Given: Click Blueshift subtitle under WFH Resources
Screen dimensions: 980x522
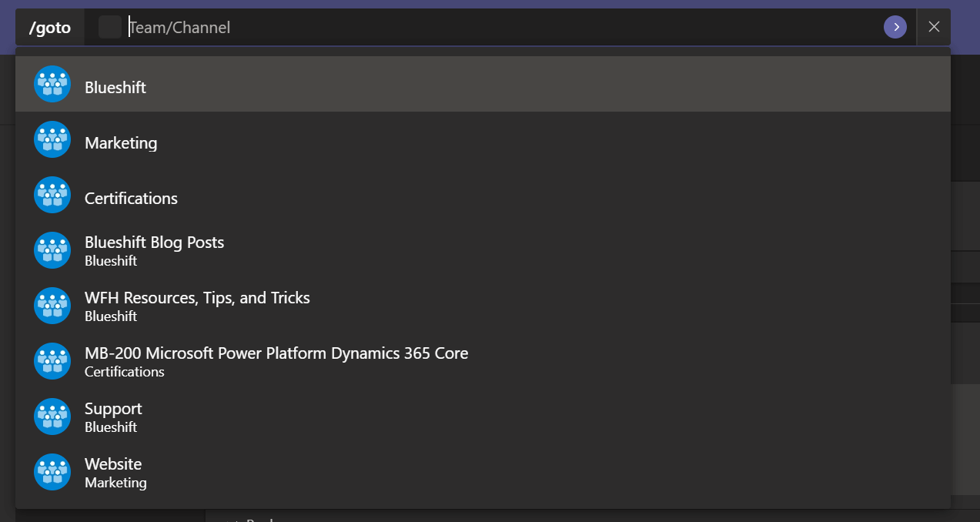Looking at the screenshot, I should 111,316.
